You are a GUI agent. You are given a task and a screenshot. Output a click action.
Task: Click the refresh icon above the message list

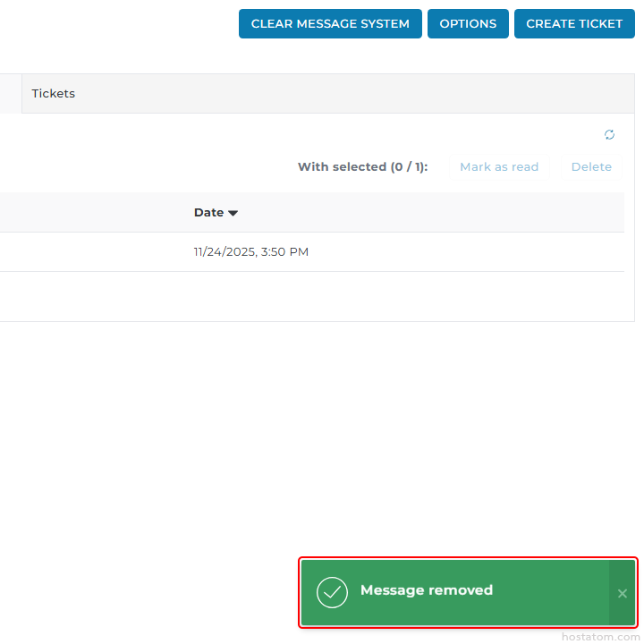pyautogui.click(x=609, y=135)
